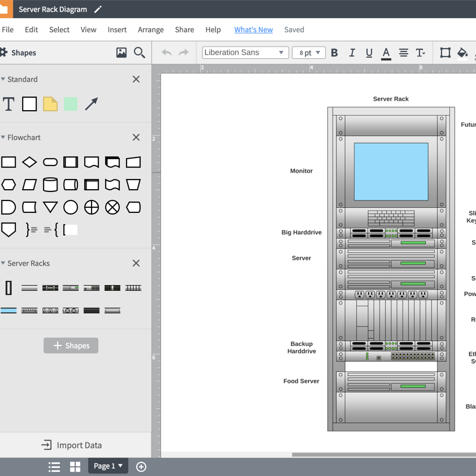Select the Text shape tool
The height and width of the screenshot is (476, 476).
(x=8, y=104)
